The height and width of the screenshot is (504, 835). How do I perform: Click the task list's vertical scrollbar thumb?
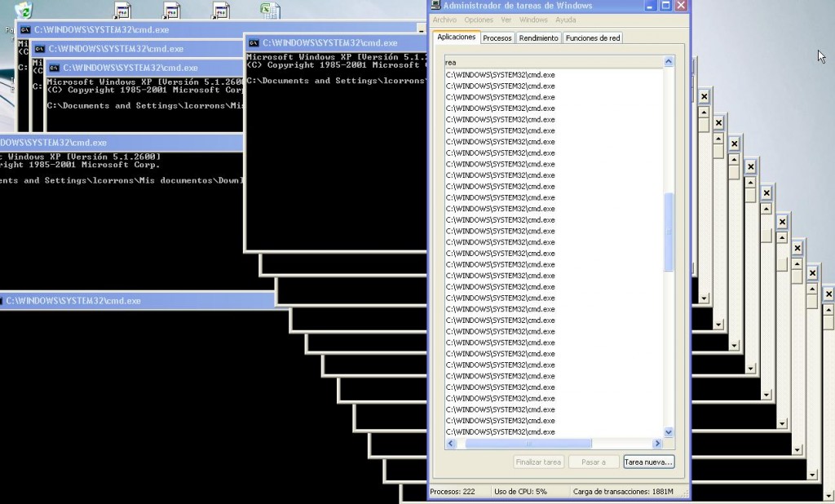tap(669, 232)
